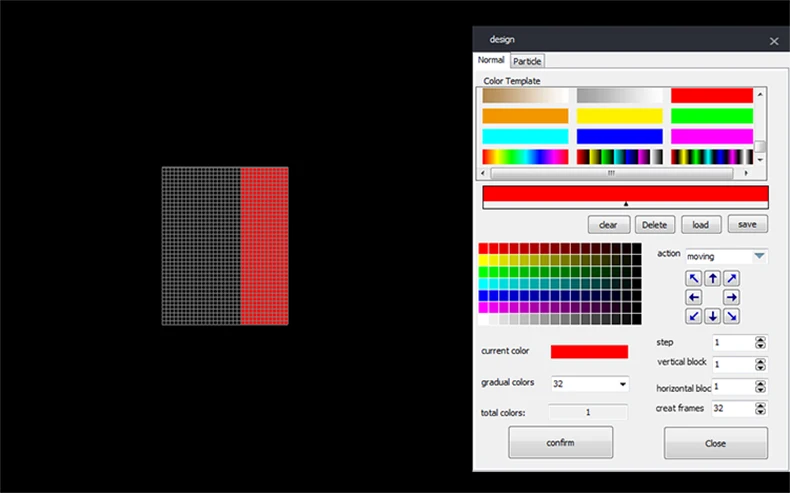
Task: Pick the brown-to-white gradient template
Action: pos(525,95)
